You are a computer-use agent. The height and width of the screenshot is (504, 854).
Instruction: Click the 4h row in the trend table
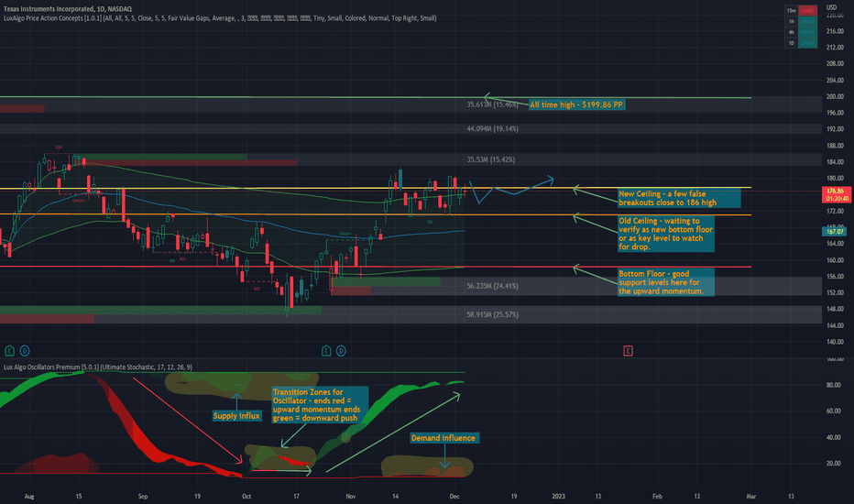(801, 32)
